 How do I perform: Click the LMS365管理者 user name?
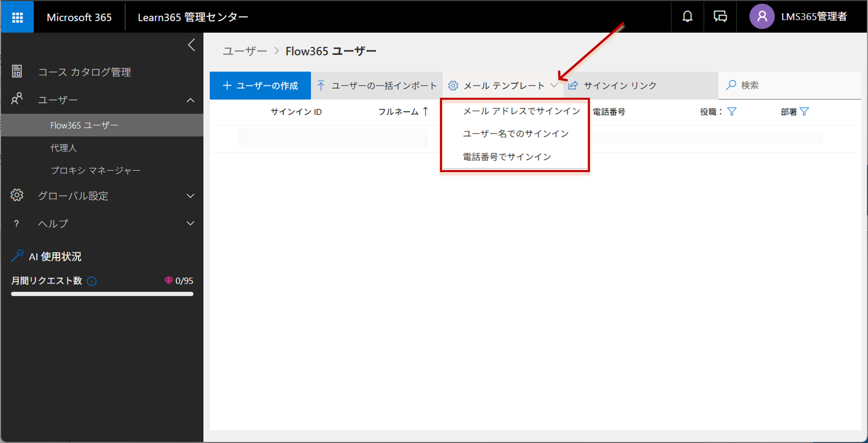[814, 17]
